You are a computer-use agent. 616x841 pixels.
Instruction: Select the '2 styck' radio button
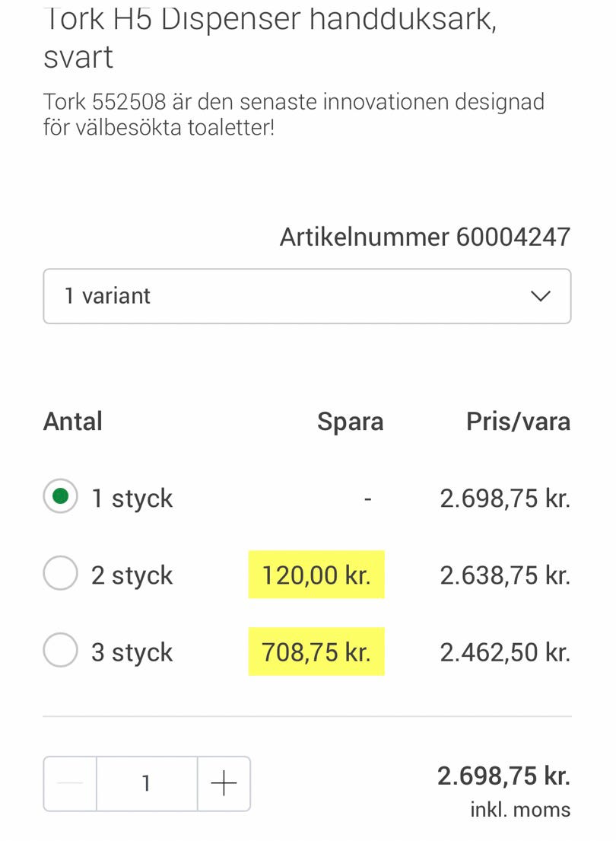click(61, 575)
